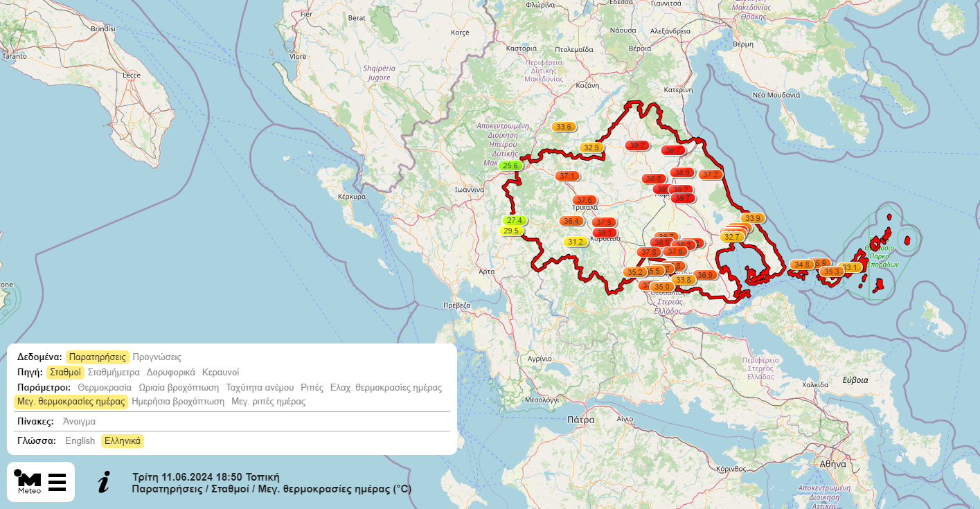Click the 'Ιωάννινα' map label
Viewport: 980px width, 509px height.
[x=469, y=190]
